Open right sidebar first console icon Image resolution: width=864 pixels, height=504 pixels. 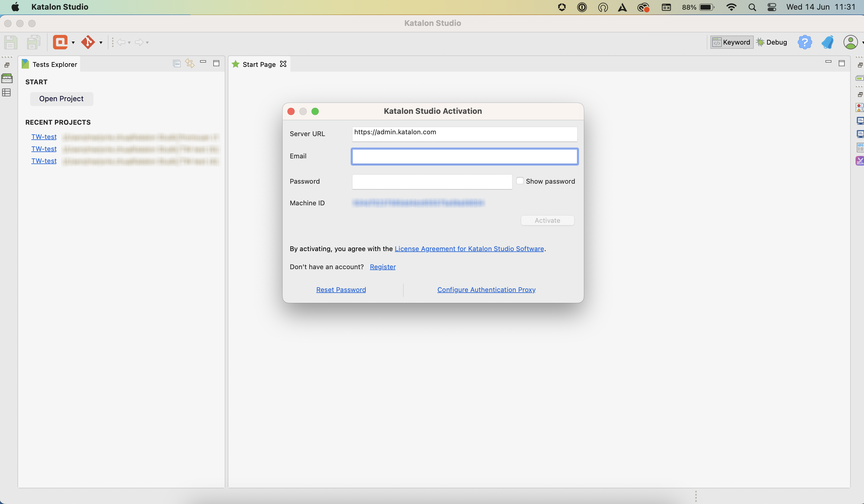point(860,121)
